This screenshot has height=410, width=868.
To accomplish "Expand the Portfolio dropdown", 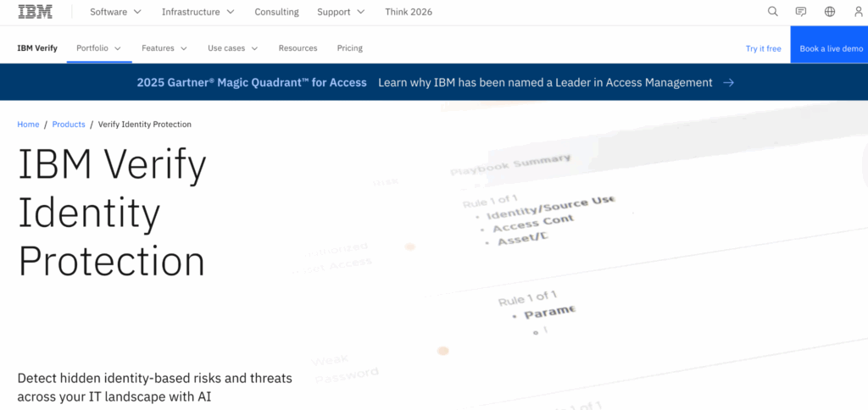I will [x=99, y=48].
